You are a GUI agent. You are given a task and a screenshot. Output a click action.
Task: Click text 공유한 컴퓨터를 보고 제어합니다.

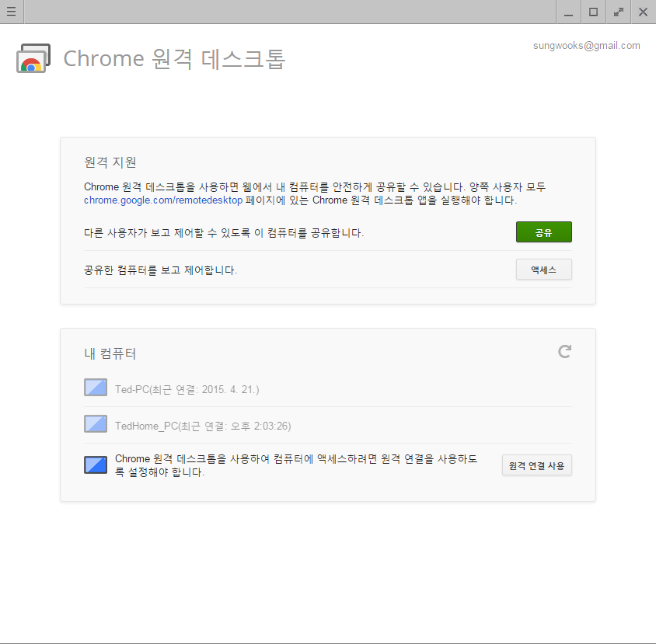coord(160,270)
